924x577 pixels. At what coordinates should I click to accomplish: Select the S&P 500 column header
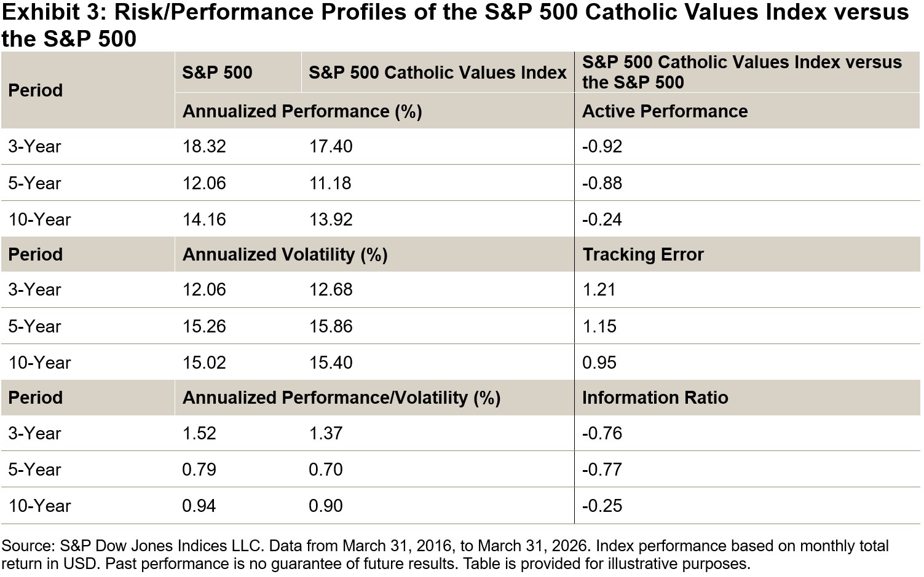217,73
